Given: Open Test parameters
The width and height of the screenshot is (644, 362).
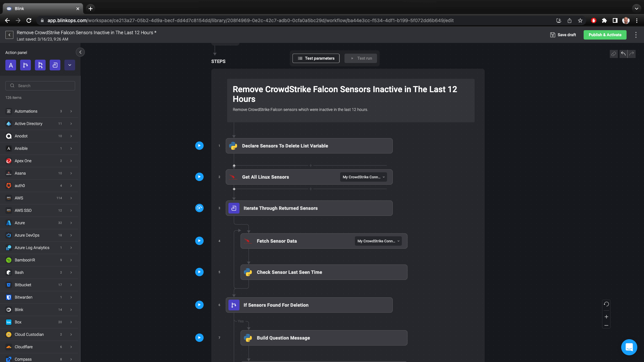Looking at the screenshot, I should coord(316,58).
